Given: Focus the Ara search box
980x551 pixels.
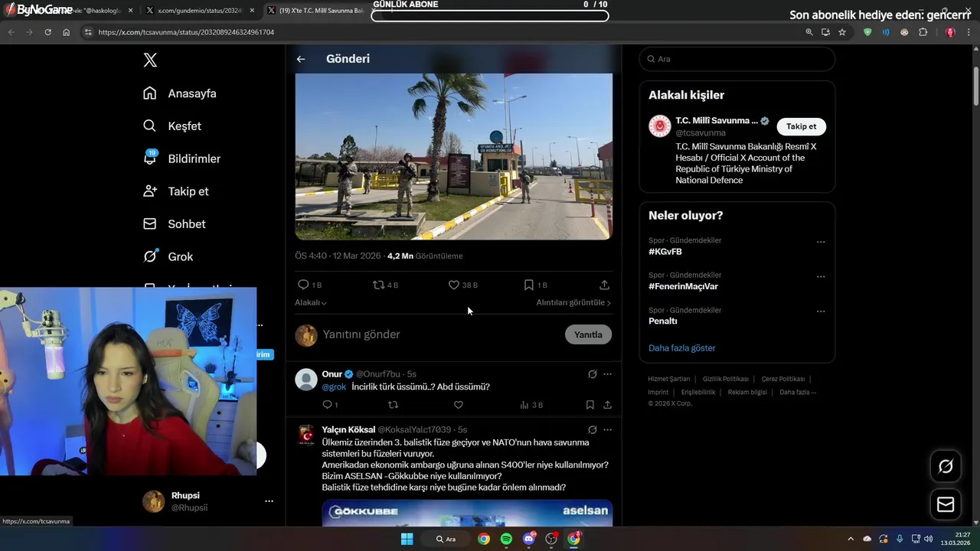Looking at the screenshot, I should click(737, 59).
